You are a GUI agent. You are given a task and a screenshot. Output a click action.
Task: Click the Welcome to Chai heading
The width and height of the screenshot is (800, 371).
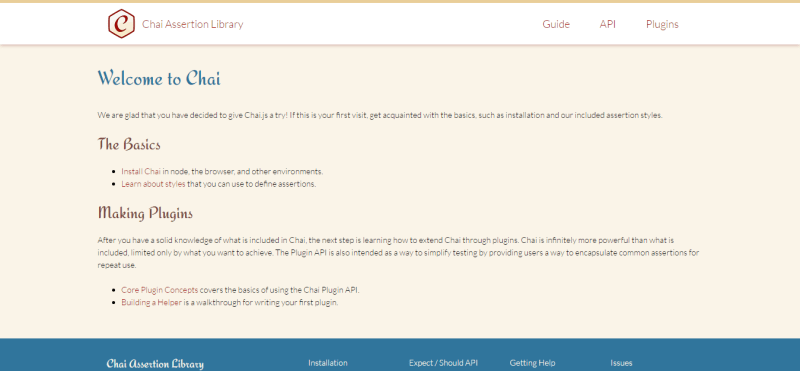click(159, 79)
